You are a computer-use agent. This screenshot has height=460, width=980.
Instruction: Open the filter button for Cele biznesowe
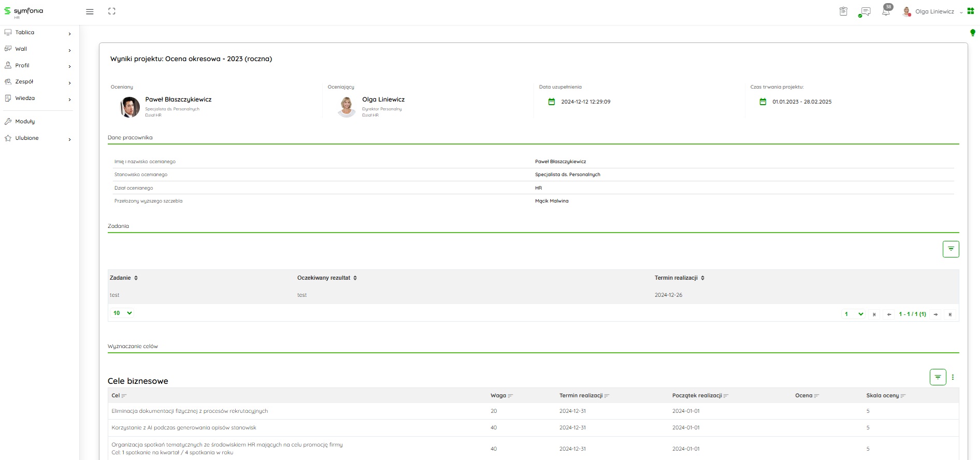938,377
